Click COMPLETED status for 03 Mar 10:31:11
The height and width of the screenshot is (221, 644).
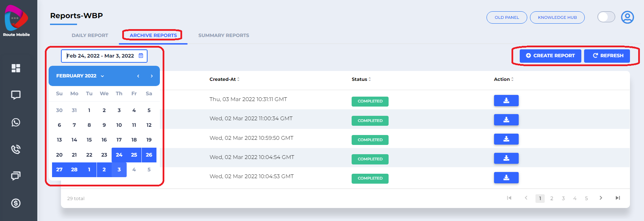[x=370, y=101]
